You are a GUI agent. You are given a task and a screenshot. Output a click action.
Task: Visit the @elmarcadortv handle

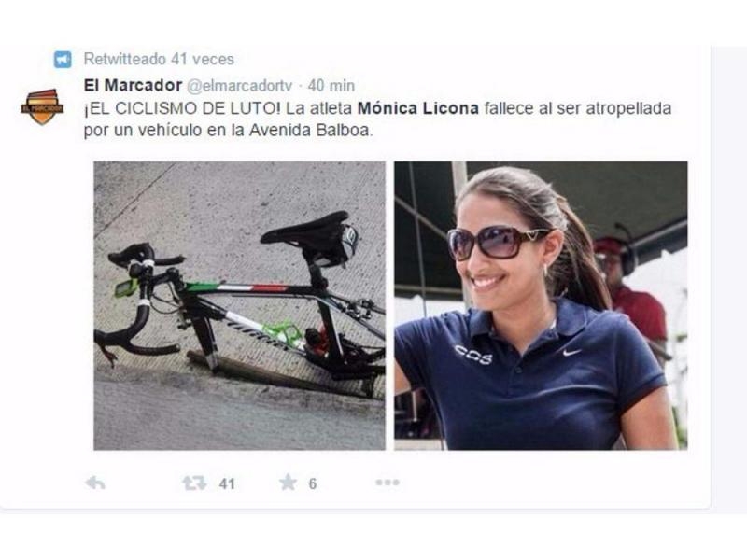(x=239, y=86)
